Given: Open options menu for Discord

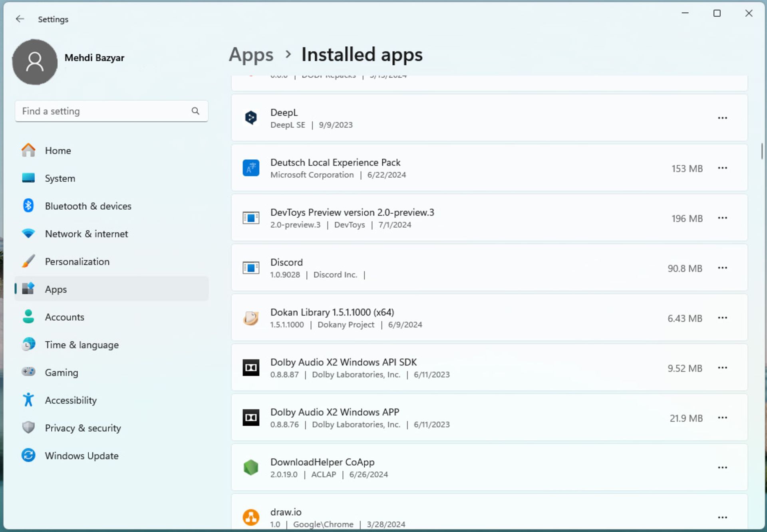Looking at the screenshot, I should coord(723,268).
